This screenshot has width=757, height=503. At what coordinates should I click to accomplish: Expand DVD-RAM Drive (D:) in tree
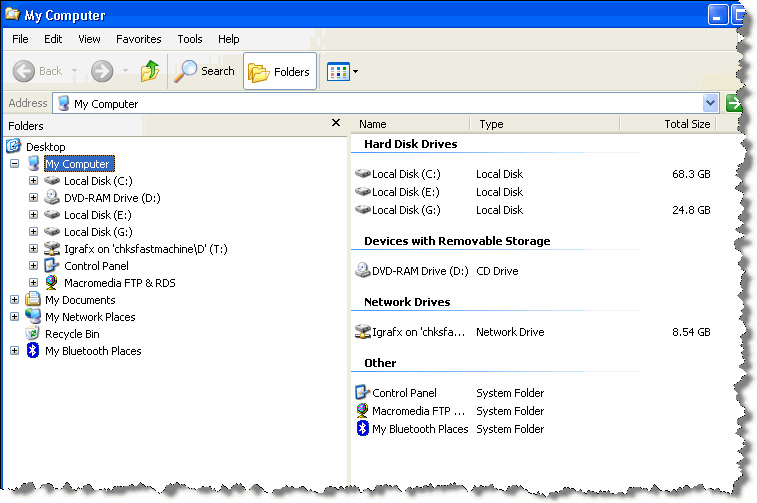(33, 197)
